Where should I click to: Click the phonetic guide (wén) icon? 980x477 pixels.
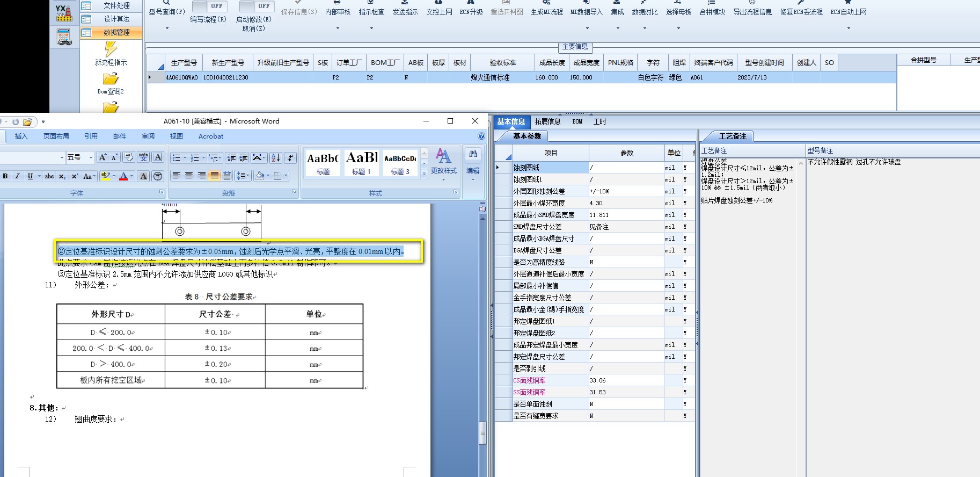(143, 157)
